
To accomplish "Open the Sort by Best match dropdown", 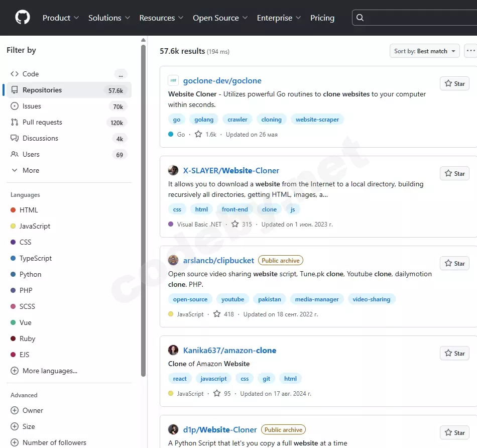I will (425, 51).
